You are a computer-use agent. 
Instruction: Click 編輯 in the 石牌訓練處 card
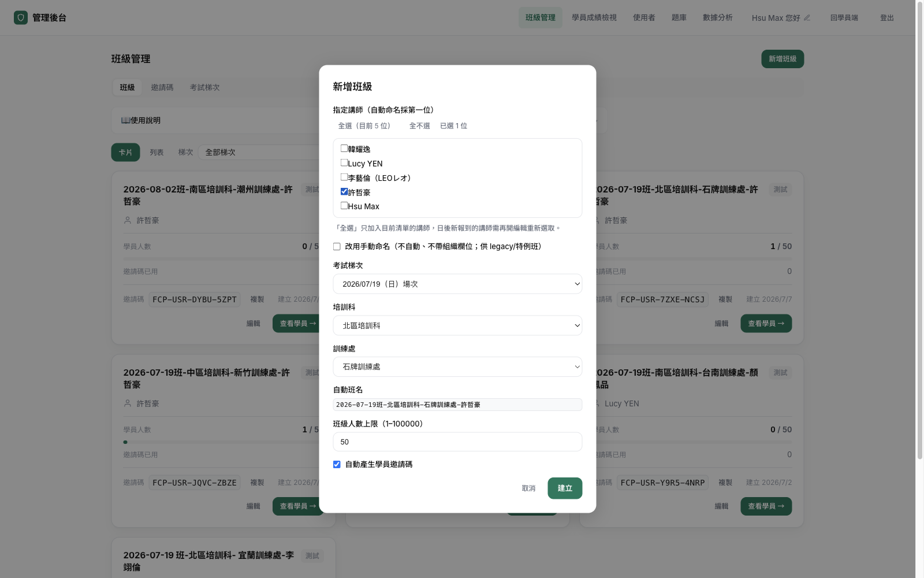click(721, 324)
